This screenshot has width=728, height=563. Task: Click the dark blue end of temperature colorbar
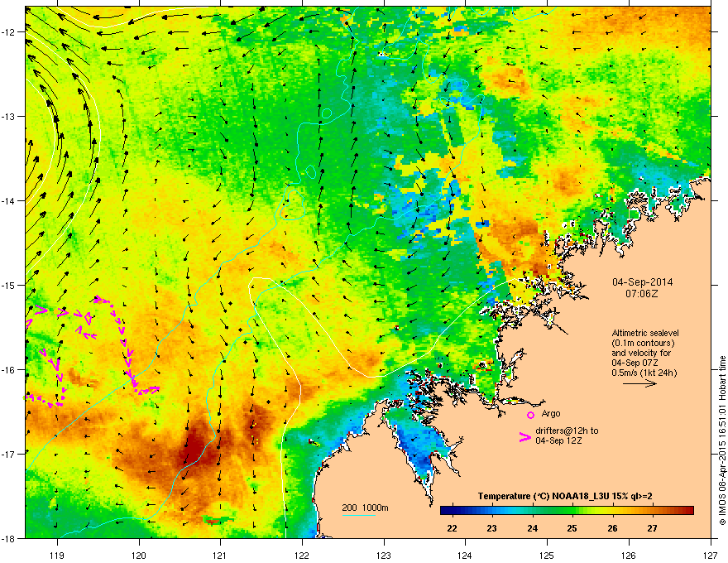pyautogui.click(x=447, y=511)
